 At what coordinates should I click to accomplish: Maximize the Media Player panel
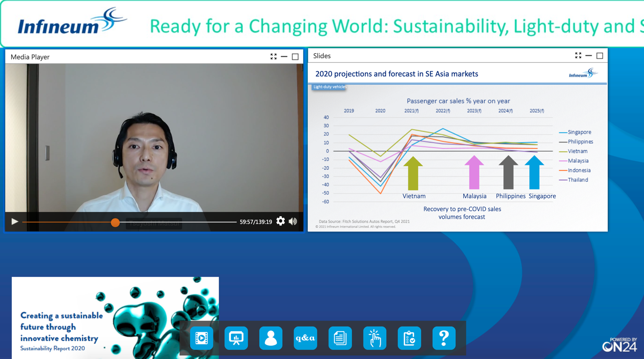295,57
